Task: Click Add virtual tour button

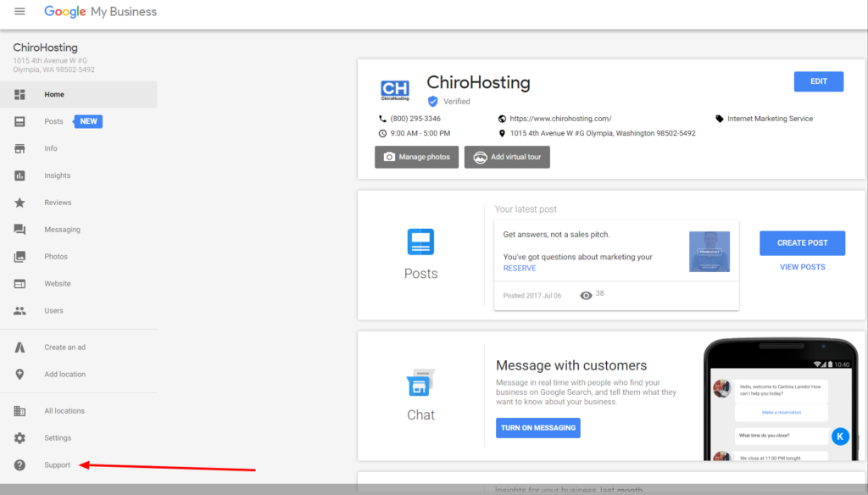Action: click(x=507, y=157)
